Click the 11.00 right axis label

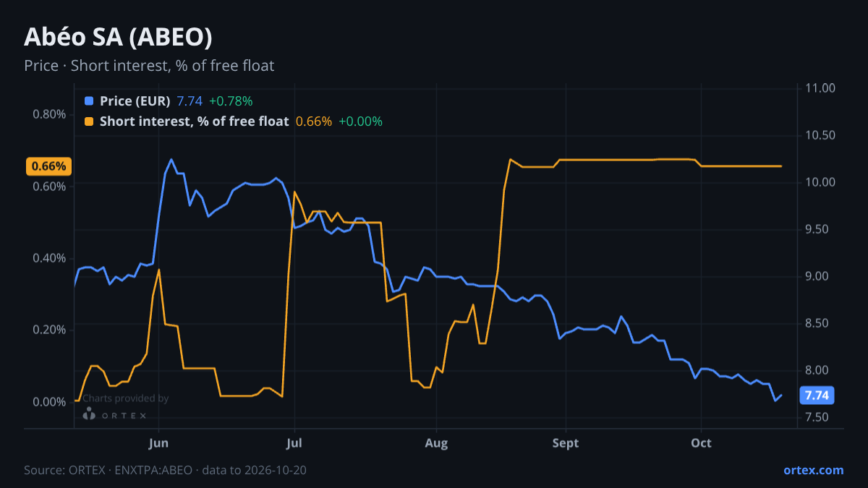(x=819, y=88)
